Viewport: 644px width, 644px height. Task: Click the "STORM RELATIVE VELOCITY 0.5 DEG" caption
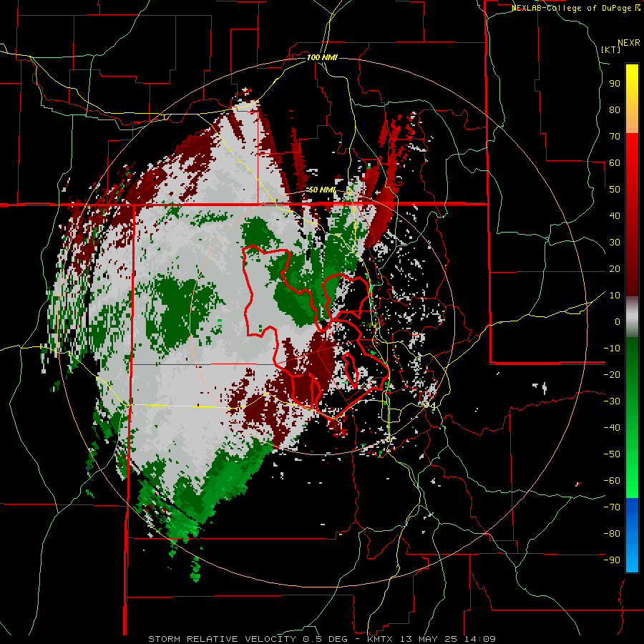pos(248,639)
